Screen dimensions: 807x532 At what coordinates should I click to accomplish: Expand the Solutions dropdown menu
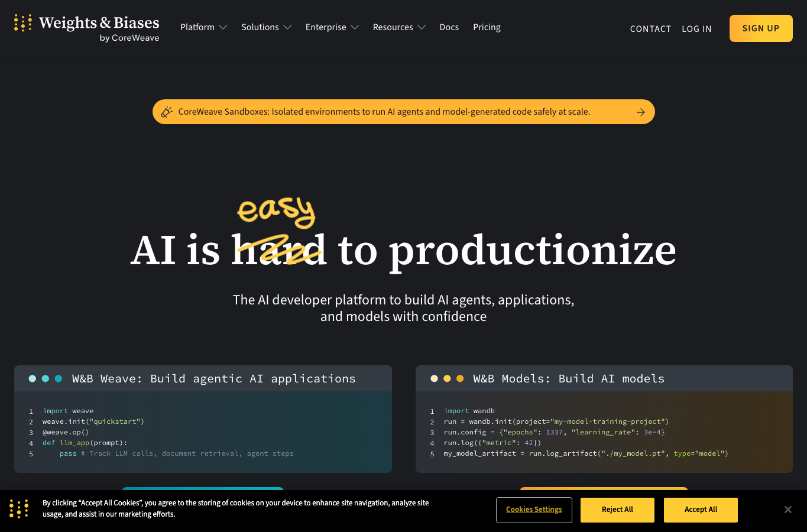(266, 27)
